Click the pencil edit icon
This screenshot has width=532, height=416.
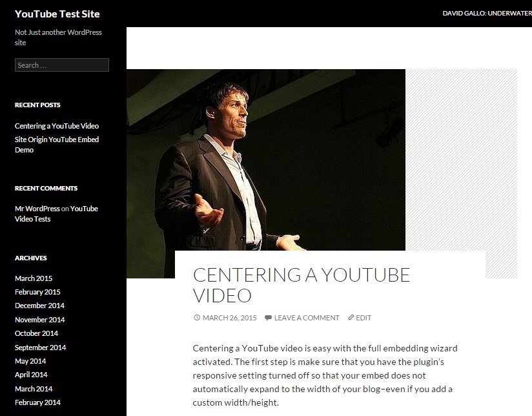coord(351,318)
